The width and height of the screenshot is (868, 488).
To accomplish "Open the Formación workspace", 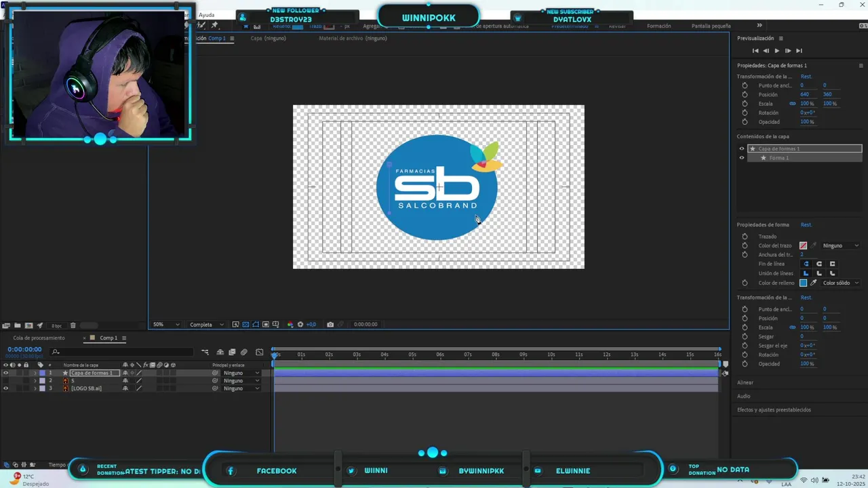I will click(x=659, y=26).
